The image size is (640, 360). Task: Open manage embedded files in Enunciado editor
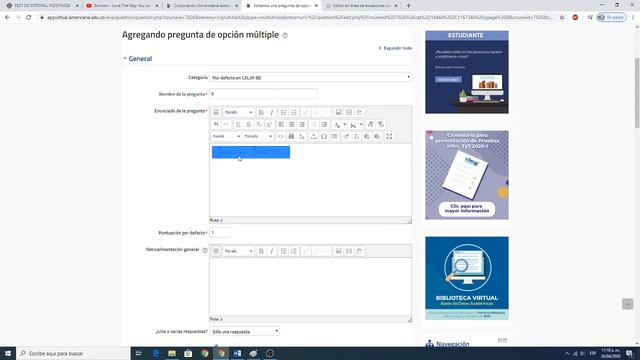359,112
